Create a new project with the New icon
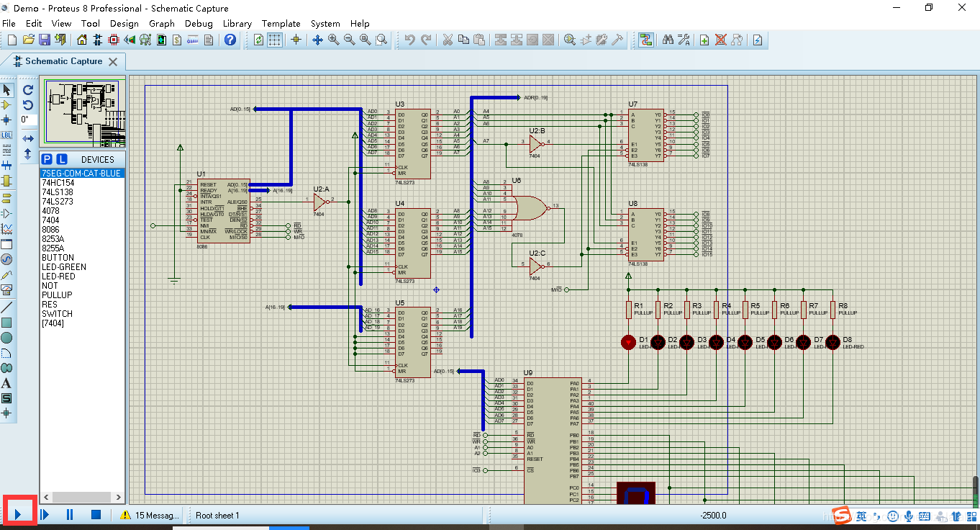The image size is (980, 530). (13, 40)
